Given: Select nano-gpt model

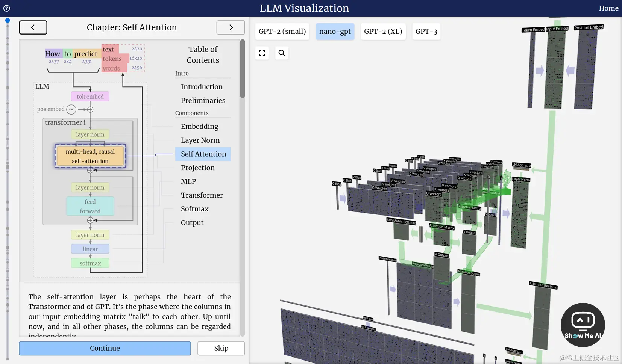Looking at the screenshot, I should point(335,32).
